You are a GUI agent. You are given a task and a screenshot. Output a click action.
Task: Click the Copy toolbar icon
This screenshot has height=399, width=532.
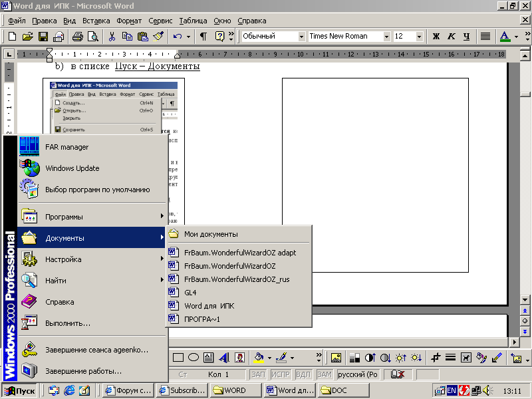pyautogui.click(x=127, y=37)
